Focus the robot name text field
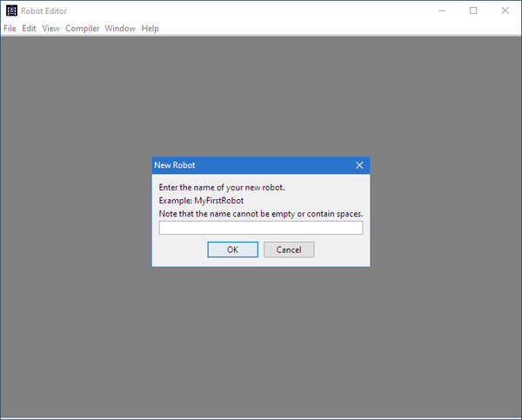This screenshot has height=420, width=522. (261, 228)
